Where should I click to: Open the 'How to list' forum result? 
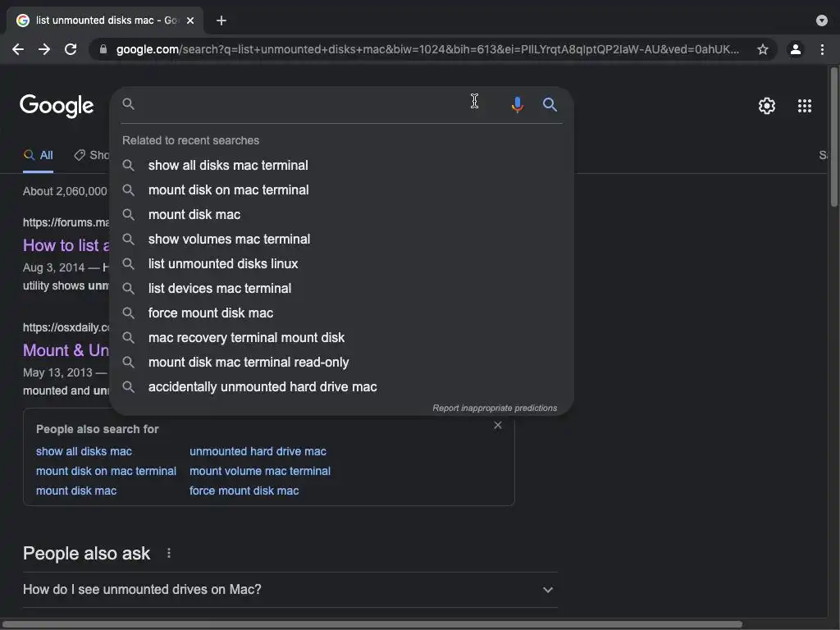click(66, 245)
